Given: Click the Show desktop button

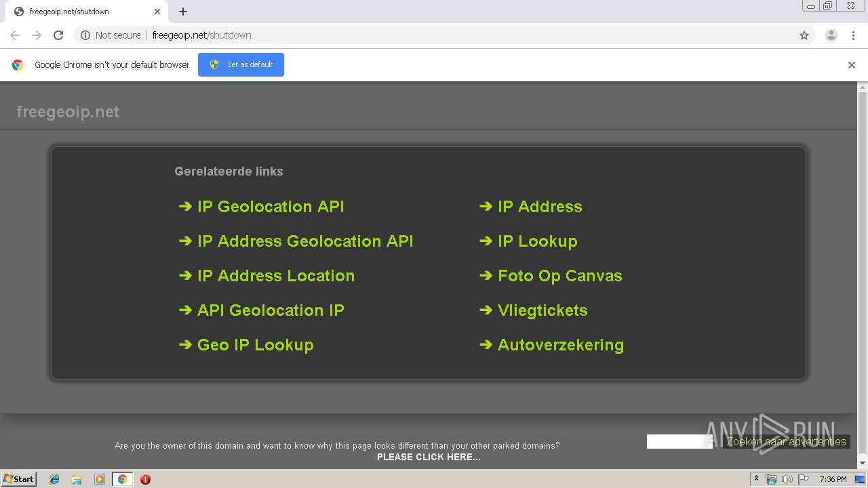Looking at the screenshot, I should [x=861, y=479].
